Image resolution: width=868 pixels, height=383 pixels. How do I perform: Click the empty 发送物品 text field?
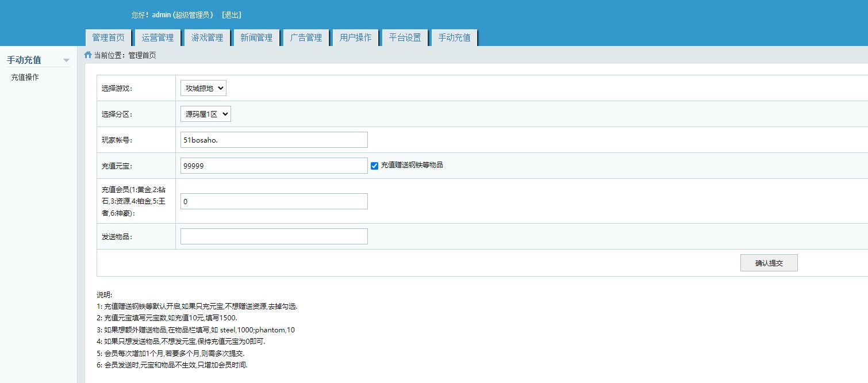click(274, 236)
